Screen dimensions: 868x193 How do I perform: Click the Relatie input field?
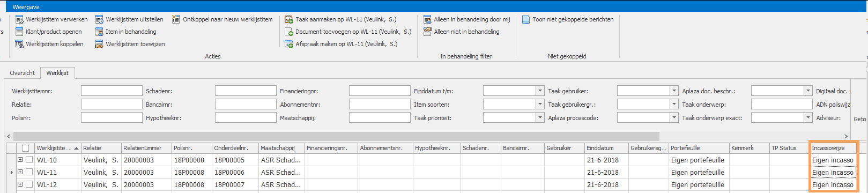click(x=112, y=105)
